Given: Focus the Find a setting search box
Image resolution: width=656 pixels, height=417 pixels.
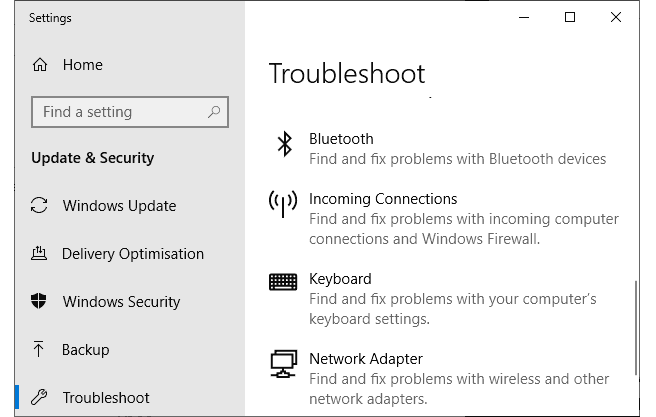Looking at the screenshot, I should point(120,112).
